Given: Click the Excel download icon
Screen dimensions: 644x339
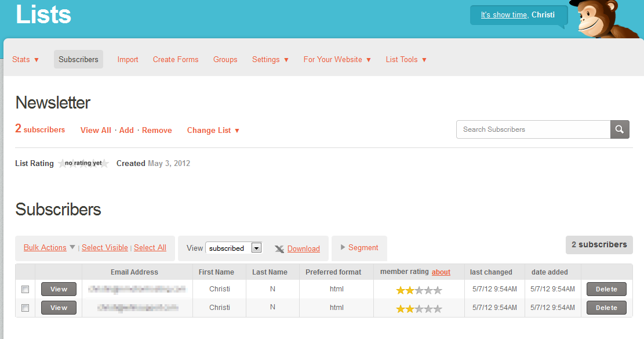Looking at the screenshot, I should (x=279, y=249).
